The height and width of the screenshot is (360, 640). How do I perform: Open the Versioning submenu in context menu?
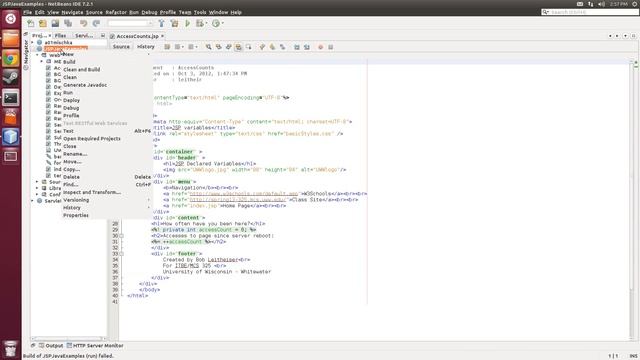pyautogui.click(x=76, y=200)
